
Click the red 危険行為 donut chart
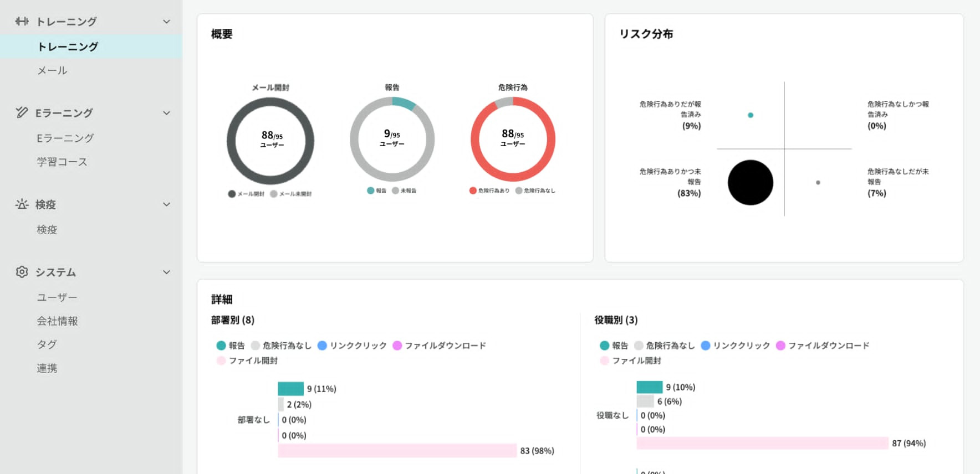[513, 139]
